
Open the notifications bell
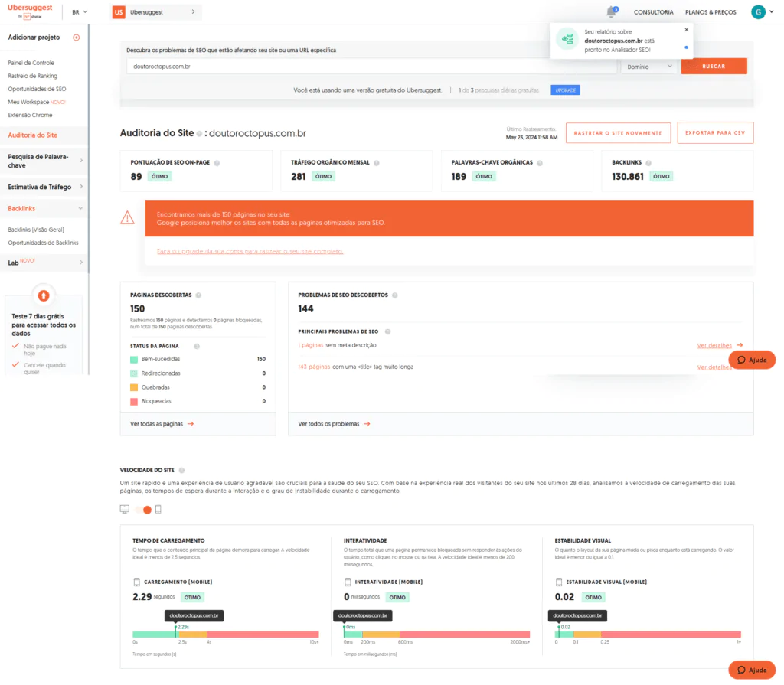(x=611, y=12)
